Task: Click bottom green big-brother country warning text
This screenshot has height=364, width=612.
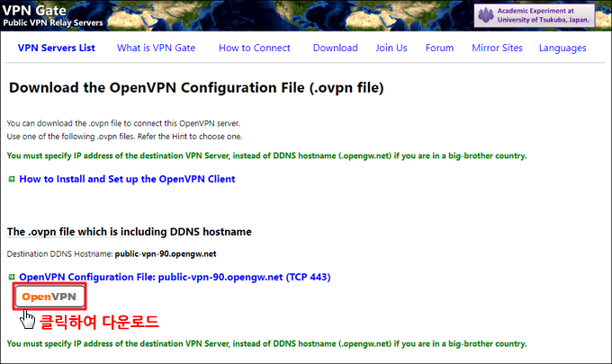Action: (x=266, y=343)
